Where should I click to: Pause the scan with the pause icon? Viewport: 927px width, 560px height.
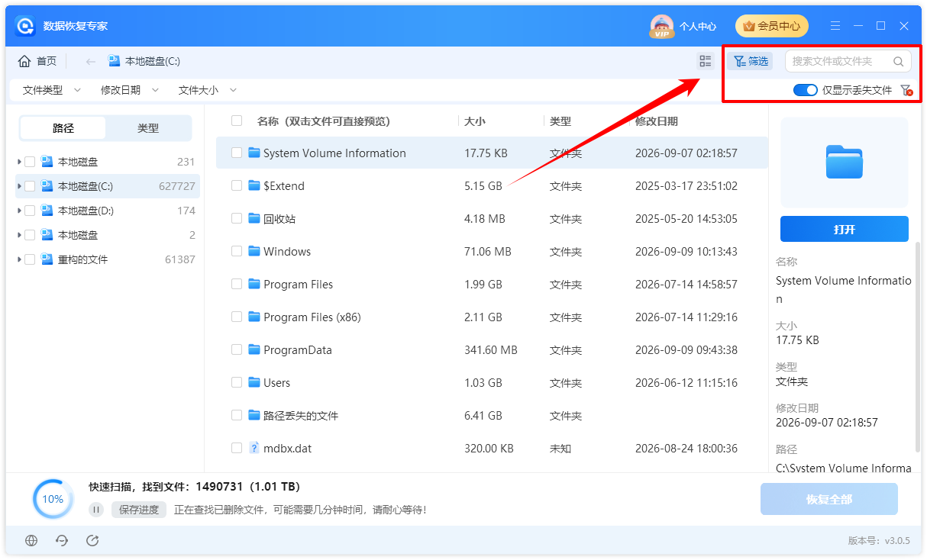(96, 510)
